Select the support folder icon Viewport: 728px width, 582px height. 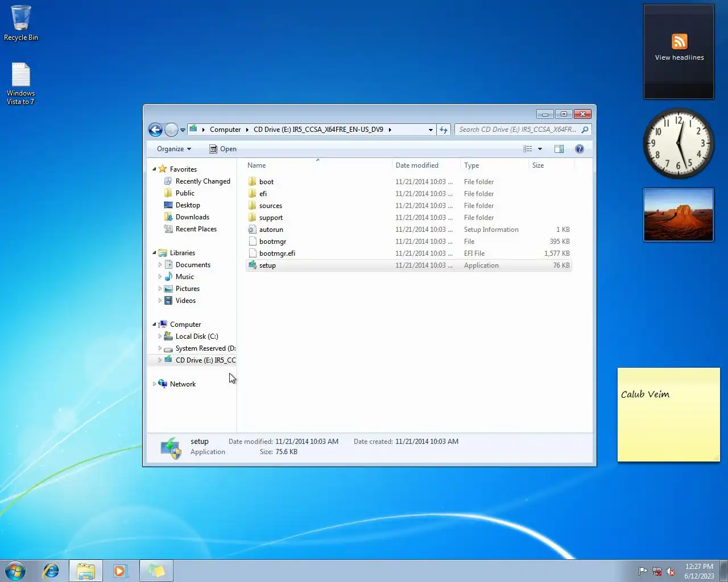pos(253,218)
